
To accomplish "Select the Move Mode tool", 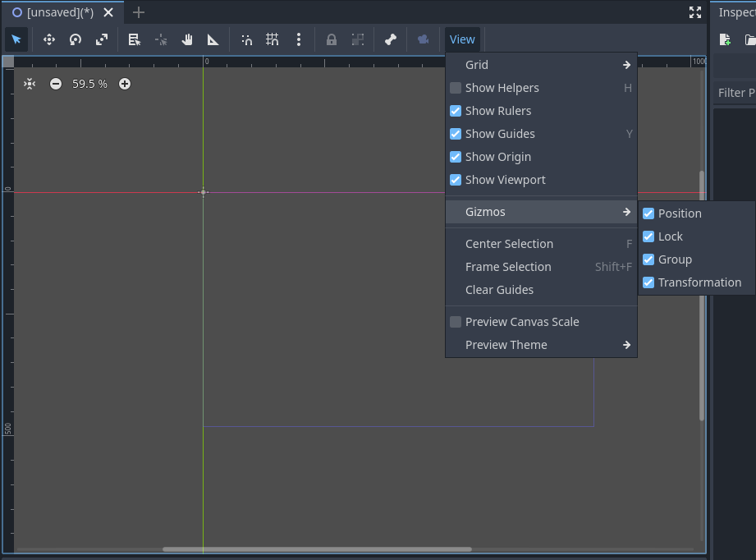I will tap(48, 39).
